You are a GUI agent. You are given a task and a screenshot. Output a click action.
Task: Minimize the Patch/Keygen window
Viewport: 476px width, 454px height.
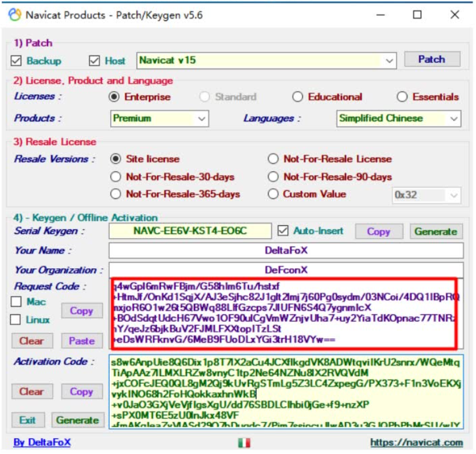(381, 15)
